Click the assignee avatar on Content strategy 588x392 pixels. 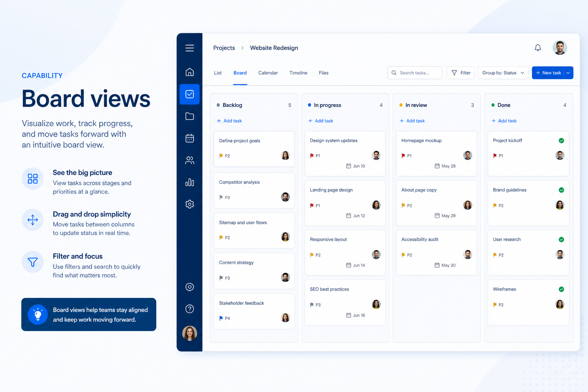[x=285, y=277]
